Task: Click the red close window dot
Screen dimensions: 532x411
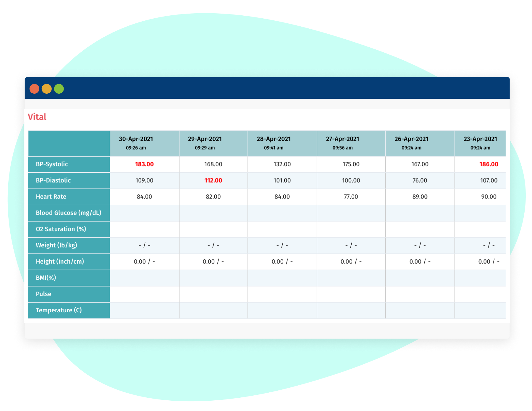Action: point(34,89)
